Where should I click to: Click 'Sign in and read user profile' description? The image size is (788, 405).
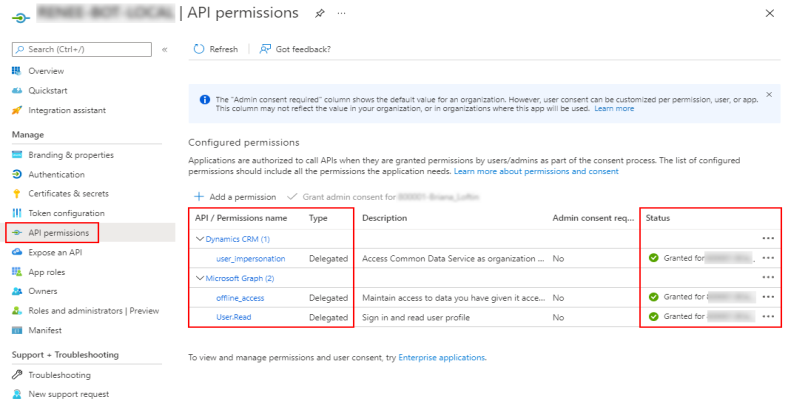[416, 318]
